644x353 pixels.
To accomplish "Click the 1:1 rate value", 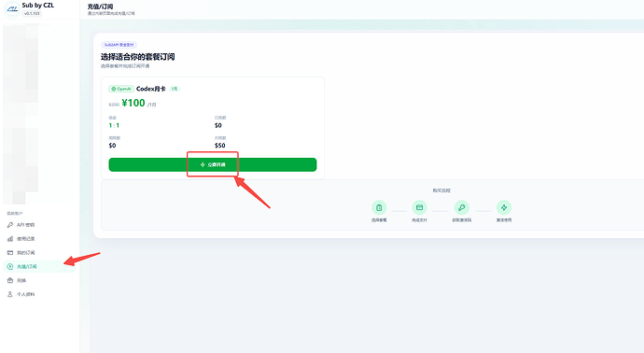I will click(114, 125).
